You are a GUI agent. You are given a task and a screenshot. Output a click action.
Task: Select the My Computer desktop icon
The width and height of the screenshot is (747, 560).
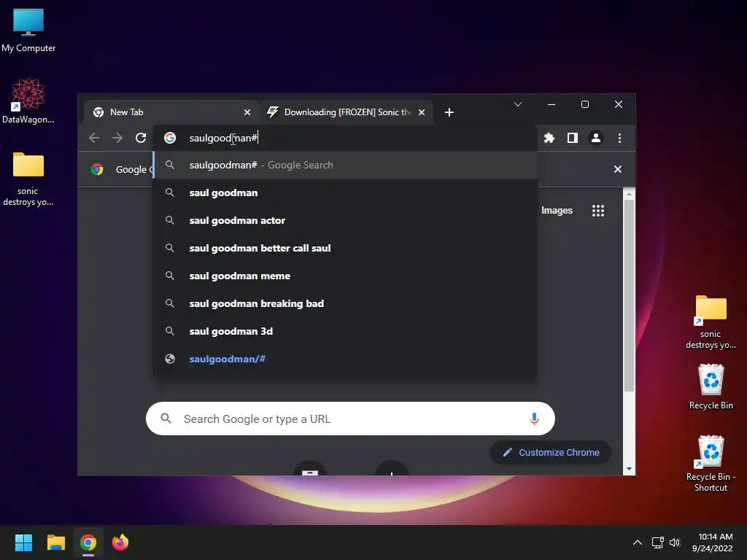coord(28,31)
